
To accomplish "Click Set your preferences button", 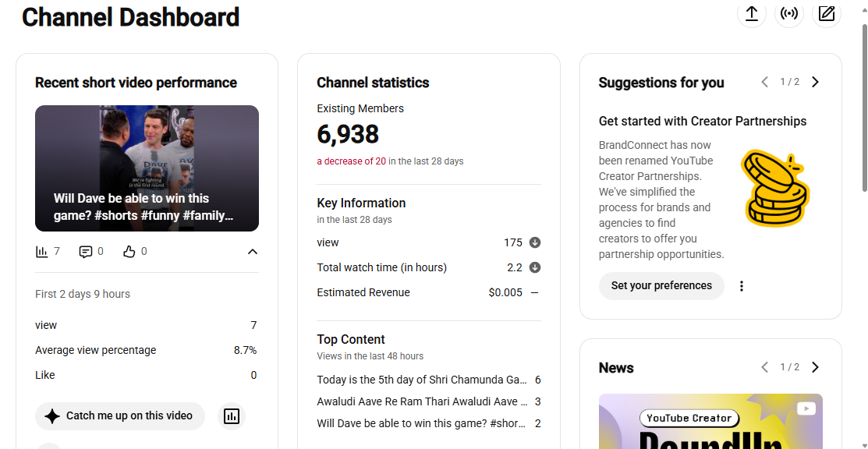I will (661, 285).
